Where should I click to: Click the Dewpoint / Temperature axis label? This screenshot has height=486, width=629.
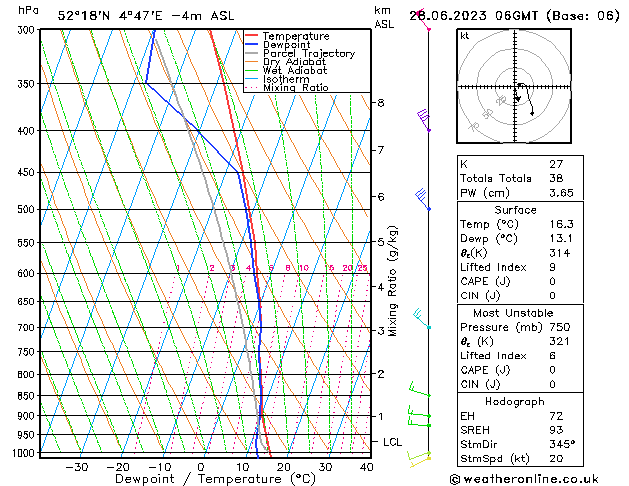pos(203,479)
